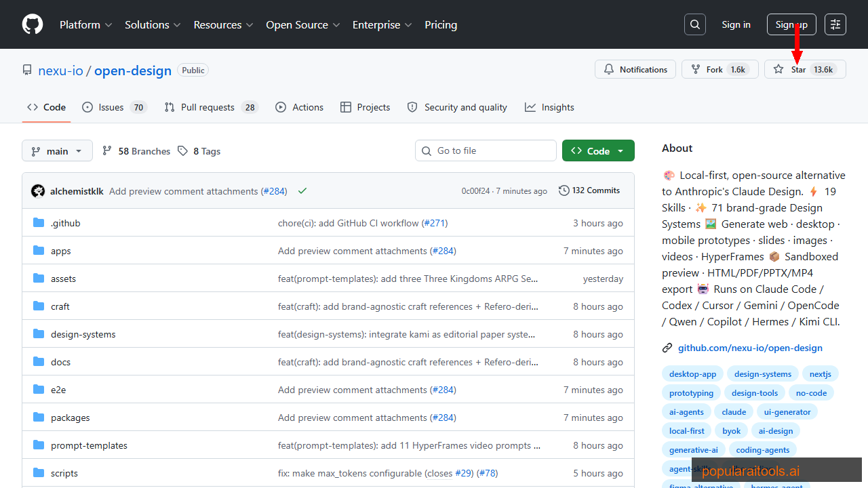The width and height of the screenshot is (868, 488).
Task: Click the star icon in Star button
Action: (x=778, y=69)
